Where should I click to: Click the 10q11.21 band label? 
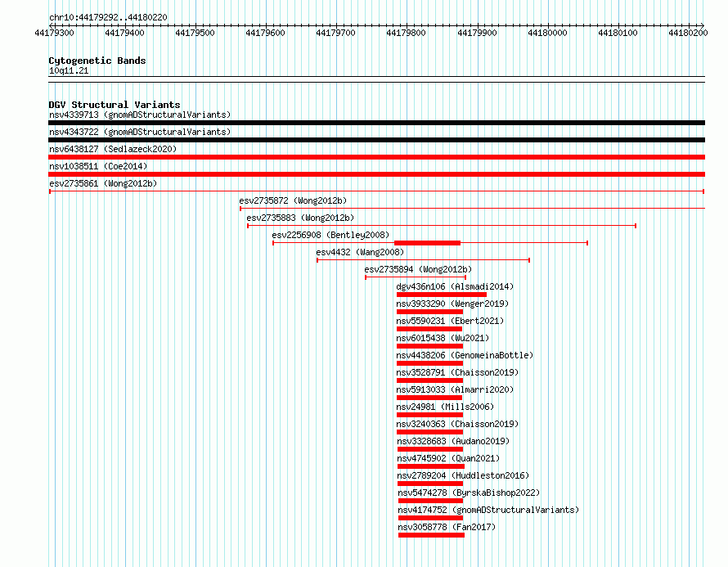click(x=69, y=70)
